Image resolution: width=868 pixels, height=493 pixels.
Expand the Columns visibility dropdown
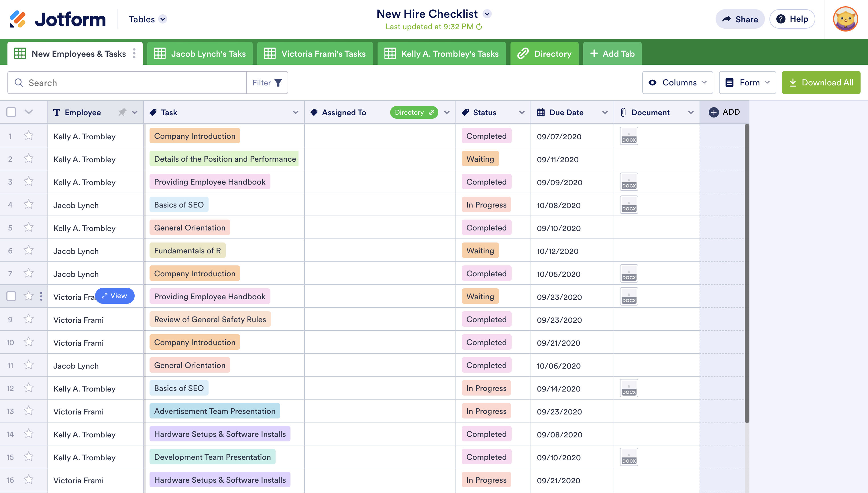(677, 83)
